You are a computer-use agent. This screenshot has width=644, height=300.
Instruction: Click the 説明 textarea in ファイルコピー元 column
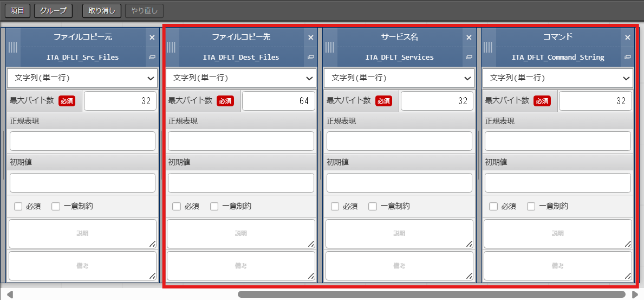82,234
